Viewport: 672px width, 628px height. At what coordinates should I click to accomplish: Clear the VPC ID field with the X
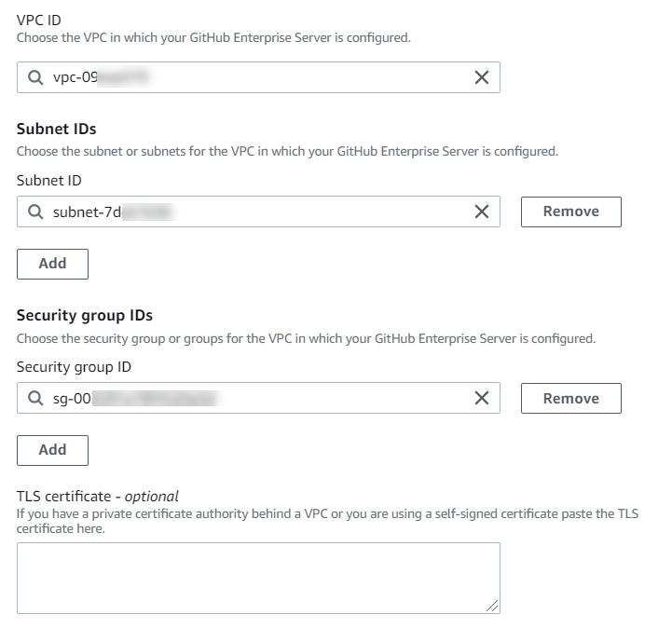point(481,77)
